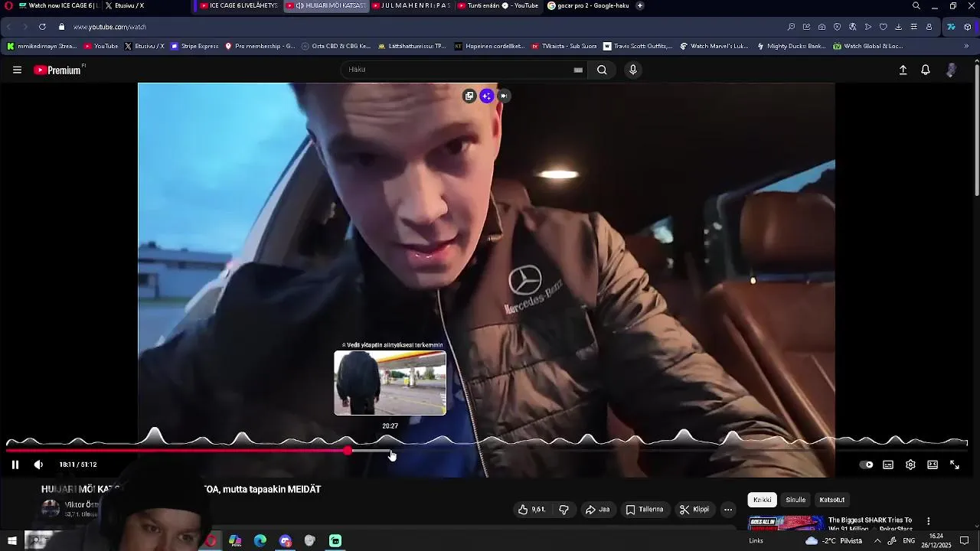Toggle subtitles in the video player
This screenshot has width=980, height=551.
[888, 465]
